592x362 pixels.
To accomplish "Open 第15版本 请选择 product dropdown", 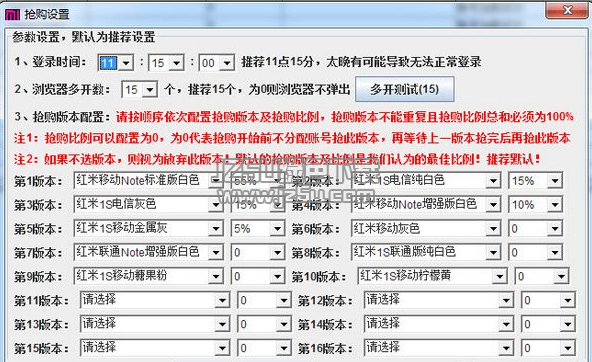I will point(155,348).
